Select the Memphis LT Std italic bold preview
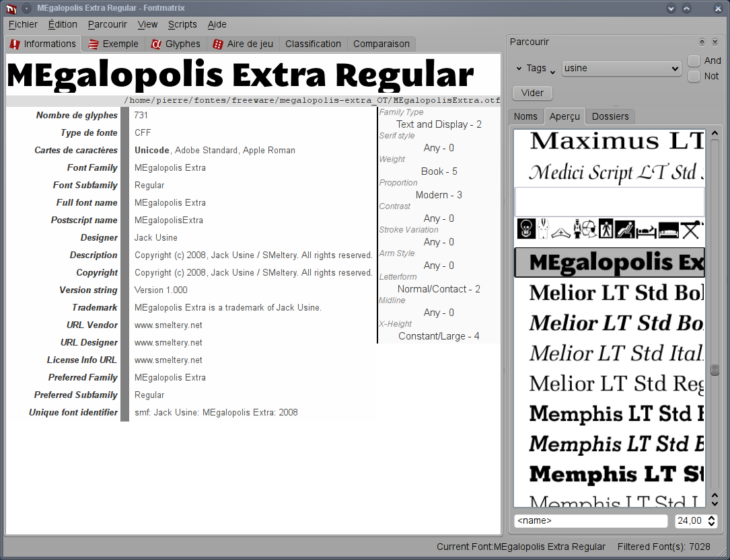Image resolution: width=730 pixels, height=560 pixels. (x=610, y=444)
